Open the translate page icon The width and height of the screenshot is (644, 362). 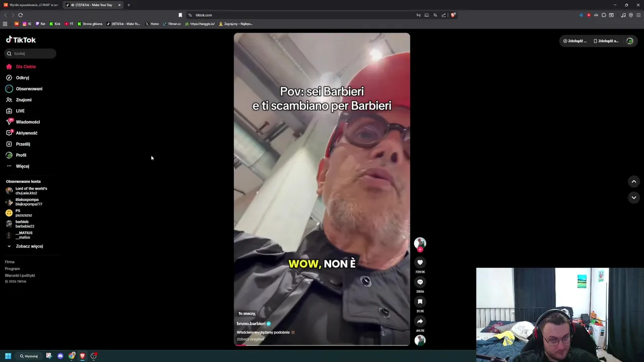435,15
